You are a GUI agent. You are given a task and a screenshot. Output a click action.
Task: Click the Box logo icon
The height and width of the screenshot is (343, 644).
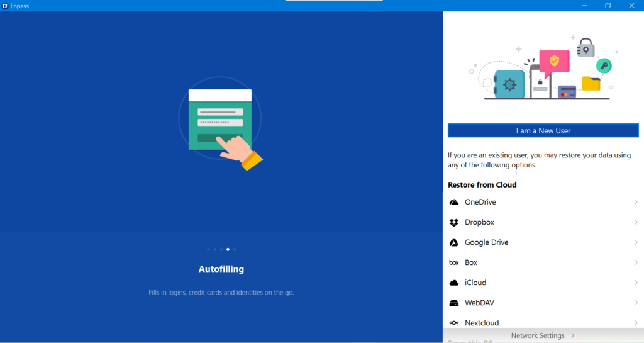454,262
